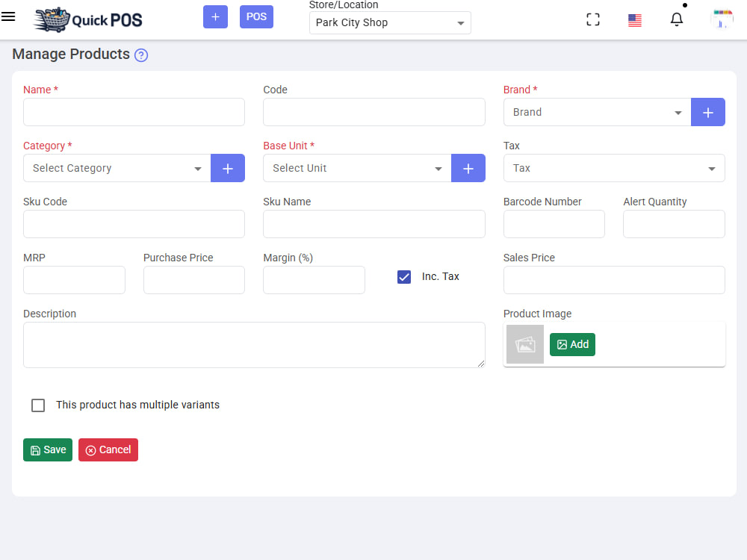The width and height of the screenshot is (747, 560).
Task: Open the Select Unit dropdown
Action: pos(357,168)
